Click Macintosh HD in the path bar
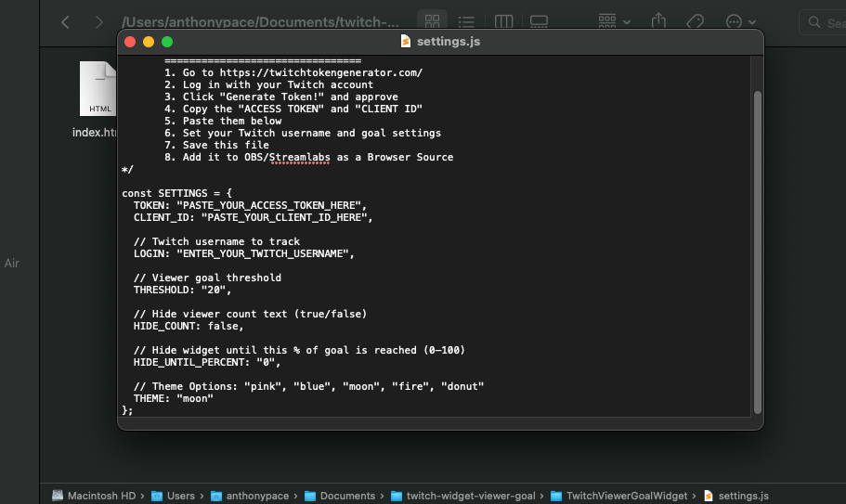The height and width of the screenshot is (504, 846). pyautogui.click(x=94, y=496)
